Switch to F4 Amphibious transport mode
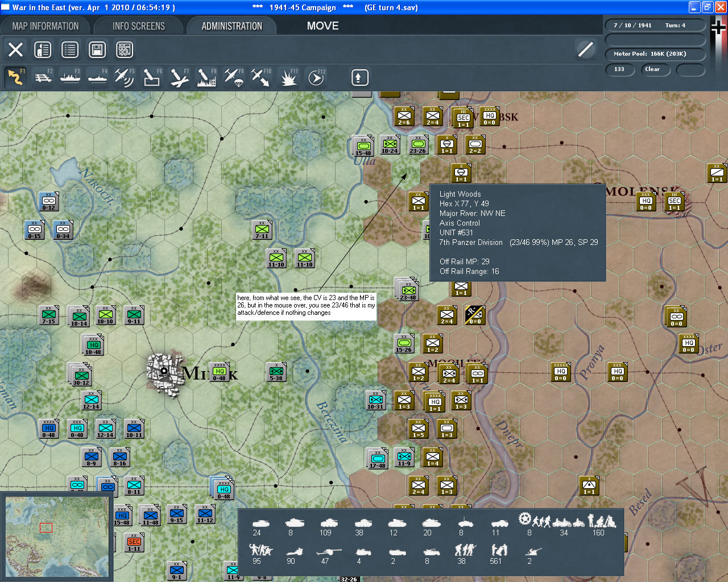The height and width of the screenshot is (582, 728). (98, 77)
